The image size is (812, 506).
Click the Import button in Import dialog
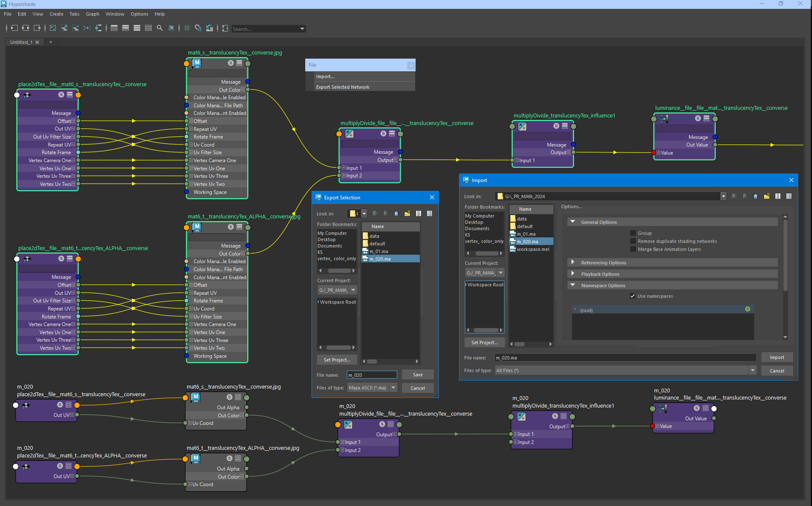click(x=776, y=357)
